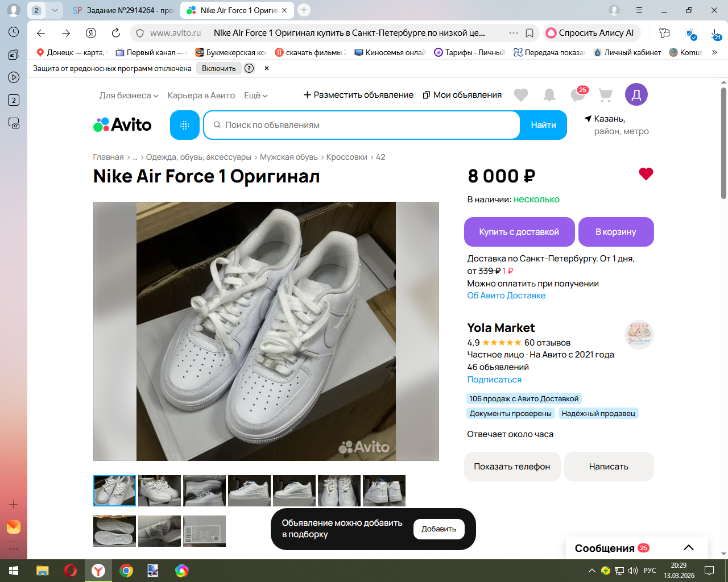This screenshot has width=728, height=582.
Task: Open the browser history clock in sidebar
Action: (x=14, y=32)
